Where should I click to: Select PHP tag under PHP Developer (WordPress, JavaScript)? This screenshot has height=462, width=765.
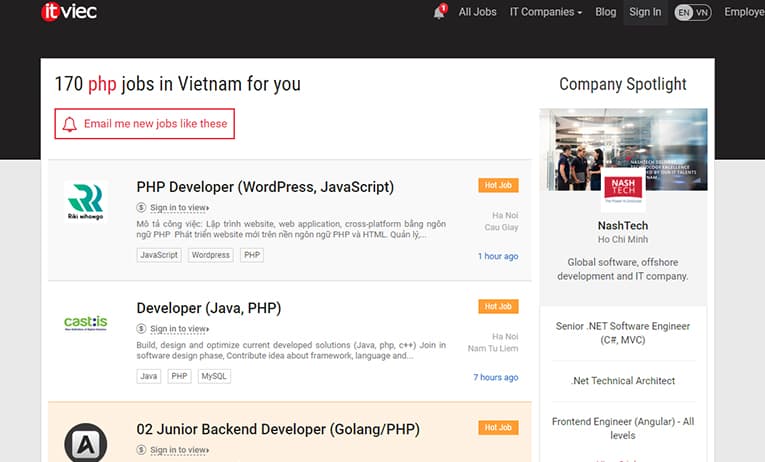click(x=252, y=255)
